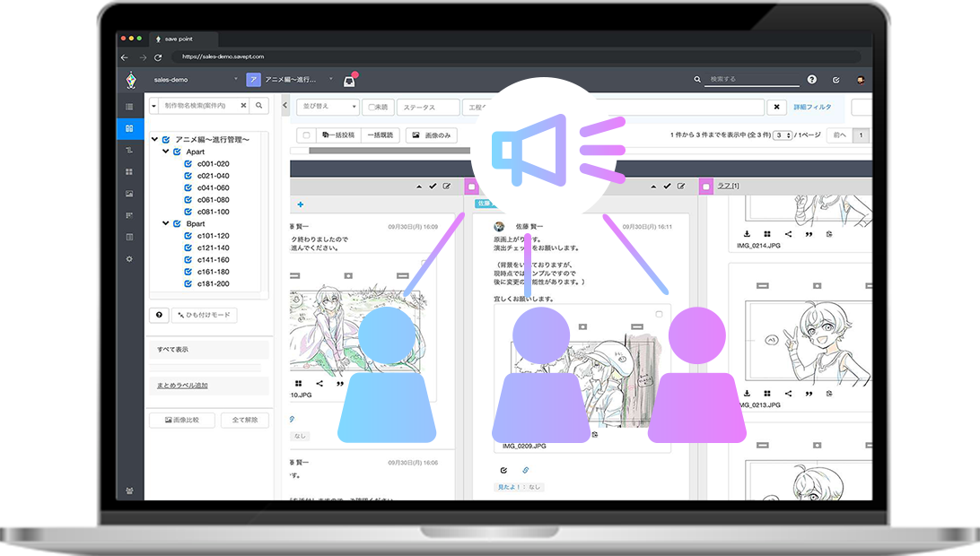This screenshot has width=980, height=556.
Task: Search the project name with magnifier button
Action: click(x=258, y=106)
